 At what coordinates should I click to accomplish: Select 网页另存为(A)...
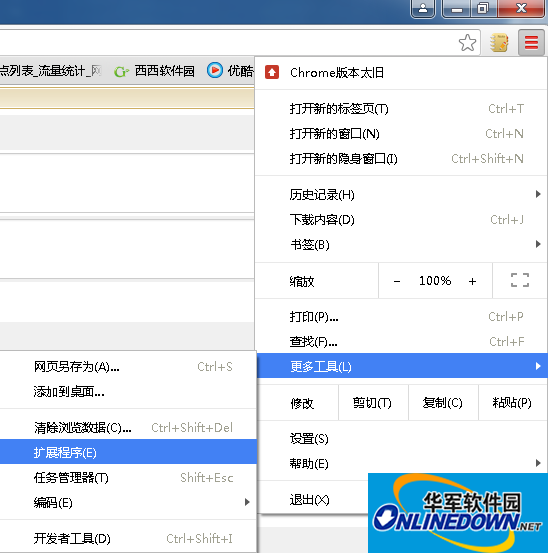128,367
